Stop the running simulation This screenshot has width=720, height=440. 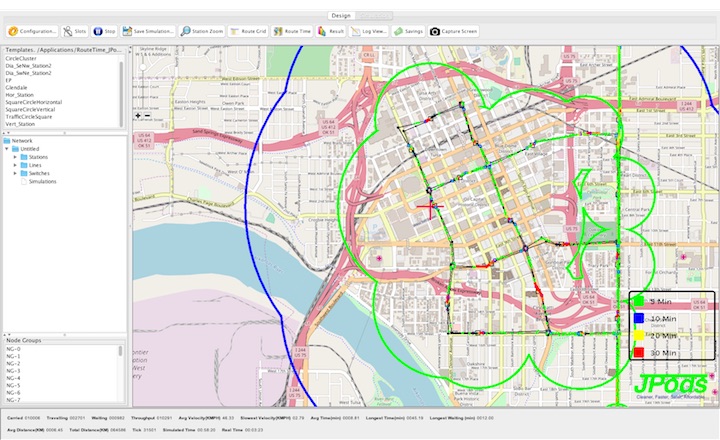[x=104, y=31]
